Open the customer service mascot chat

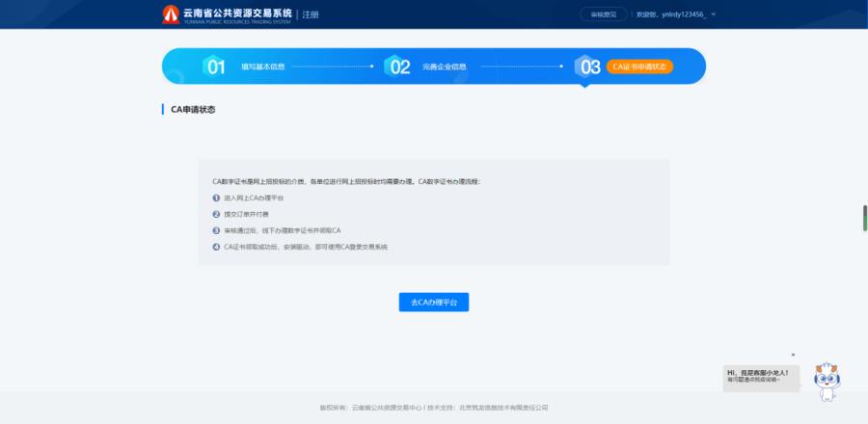coord(827,382)
